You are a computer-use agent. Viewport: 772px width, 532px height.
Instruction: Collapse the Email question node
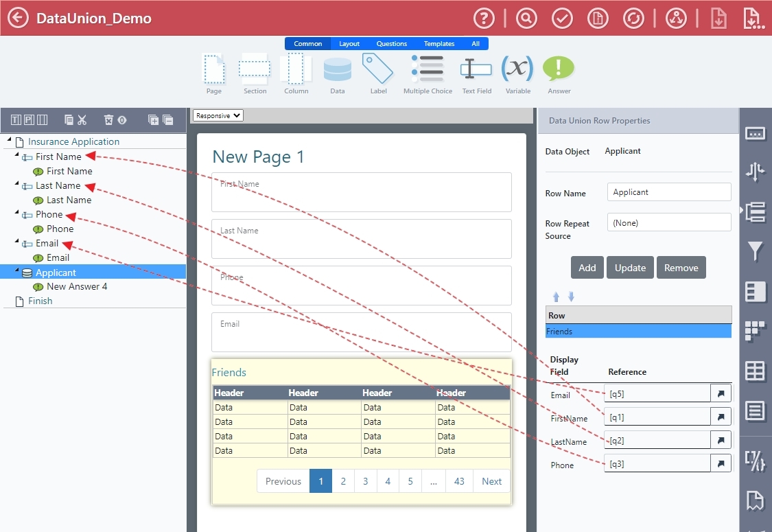click(x=16, y=242)
